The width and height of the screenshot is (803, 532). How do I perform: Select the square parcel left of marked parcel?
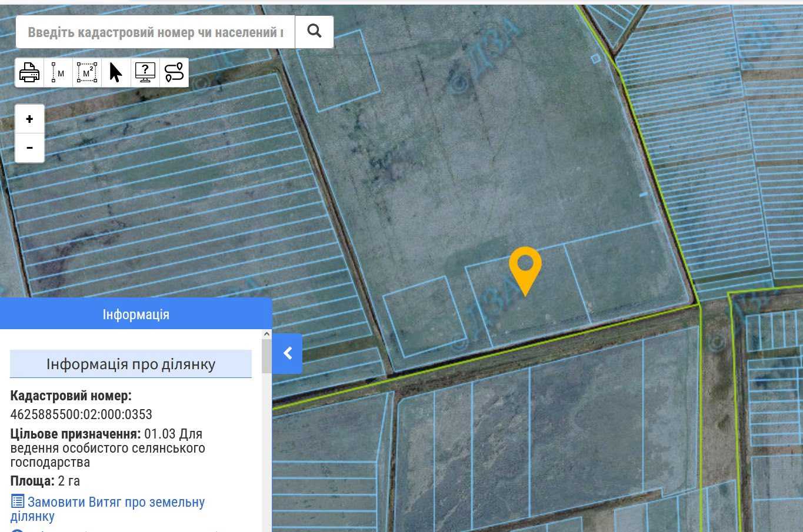click(x=424, y=317)
